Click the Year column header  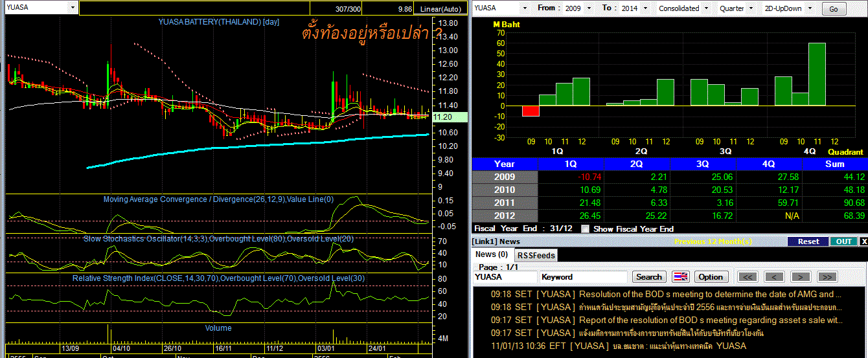point(505,164)
